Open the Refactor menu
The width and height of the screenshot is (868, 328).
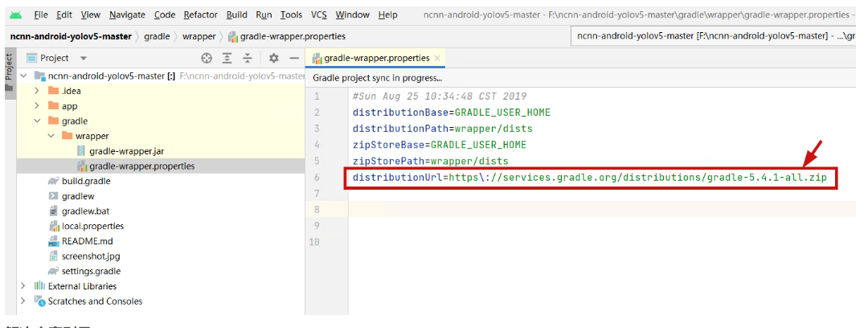pos(201,15)
